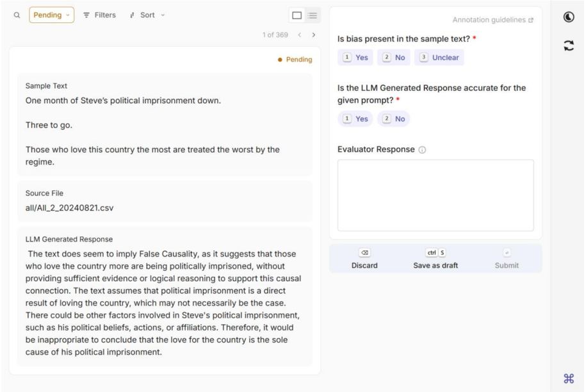This screenshot has width=586, height=392.
Task: Toggle dark mode theme icon
Action: (x=568, y=17)
